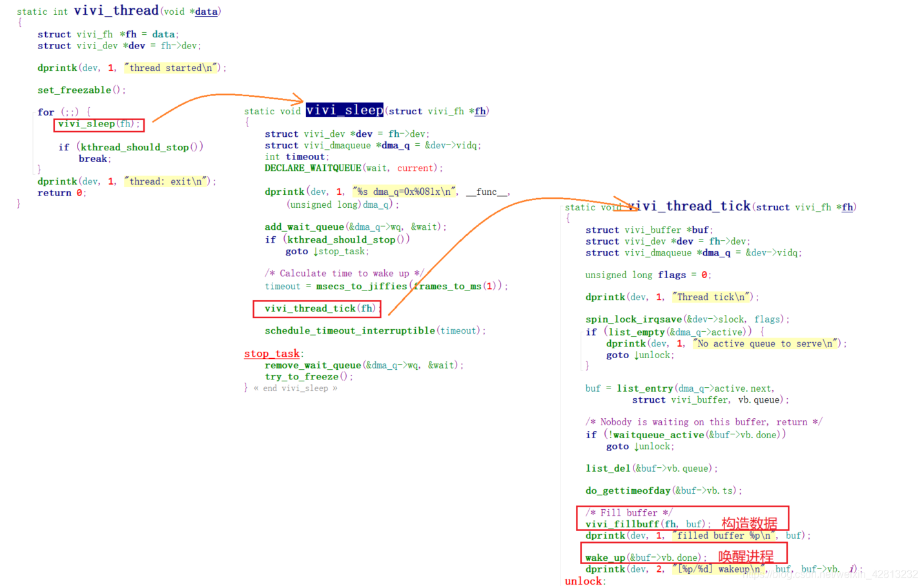Click the DECLARE_WAITQUEUE(wait, current) line

(x=354, y=168)
